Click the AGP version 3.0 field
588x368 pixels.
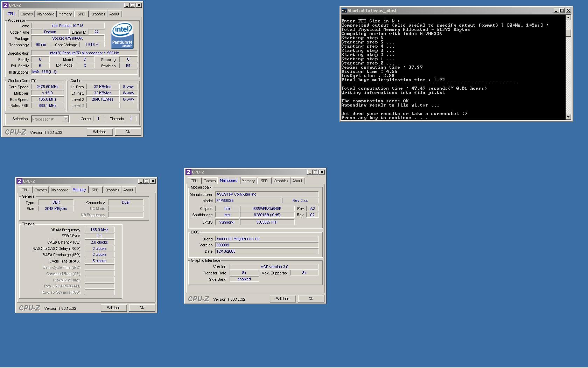[x=274, y=267]
